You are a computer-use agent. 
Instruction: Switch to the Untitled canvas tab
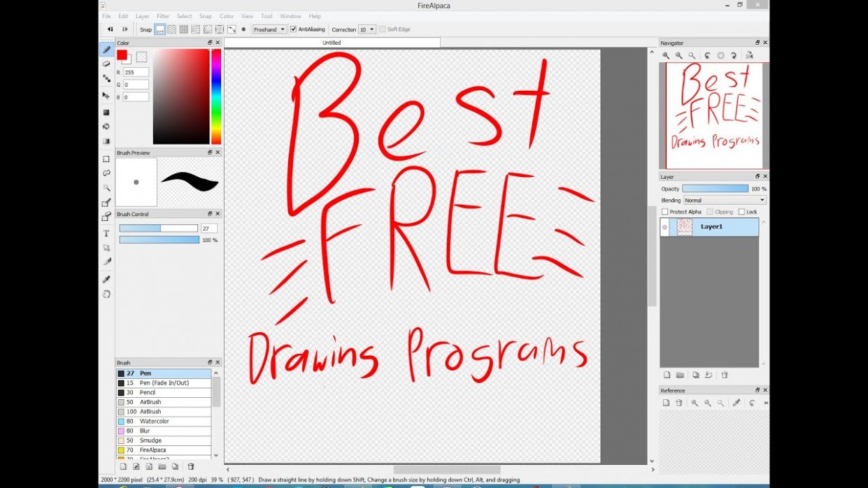[x=330, y=42]
